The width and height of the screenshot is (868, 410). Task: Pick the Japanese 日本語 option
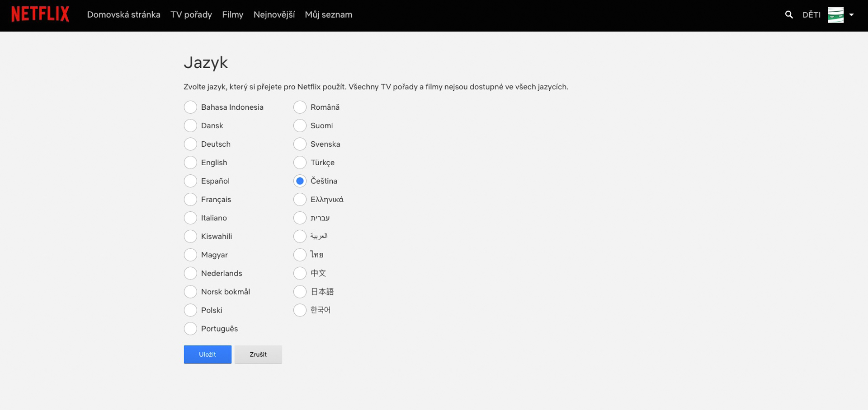tap(300, 292)
